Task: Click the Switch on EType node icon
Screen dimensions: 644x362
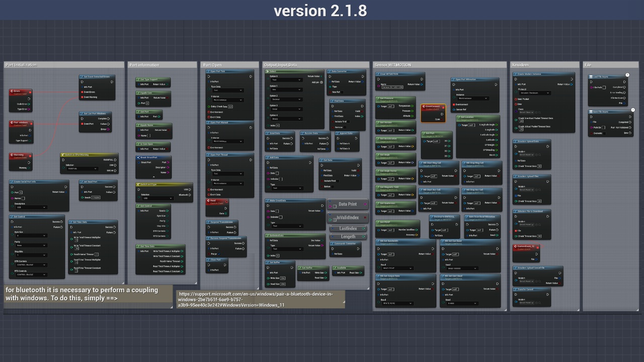Action: click(x=138, y=185)
